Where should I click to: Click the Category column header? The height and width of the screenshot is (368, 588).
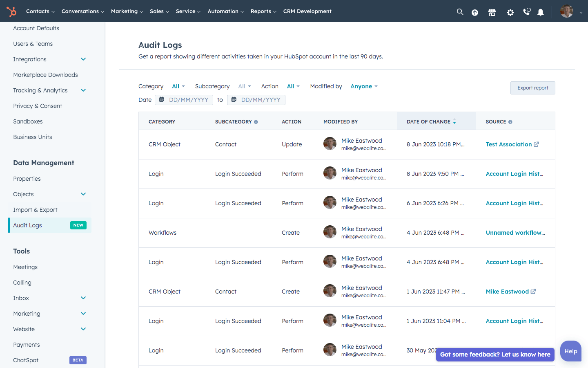point(162,122)
